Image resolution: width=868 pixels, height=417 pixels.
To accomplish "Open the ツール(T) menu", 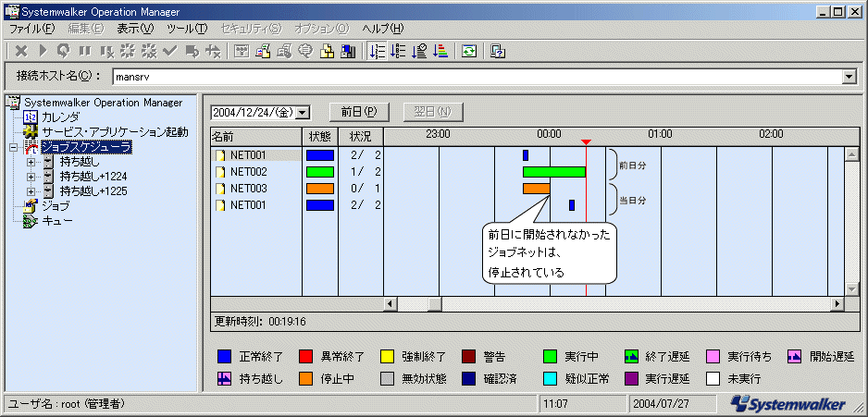I will (187, 29).
